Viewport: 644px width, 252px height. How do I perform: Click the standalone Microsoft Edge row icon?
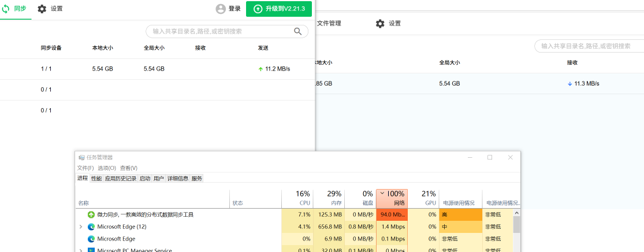[91, 239]
